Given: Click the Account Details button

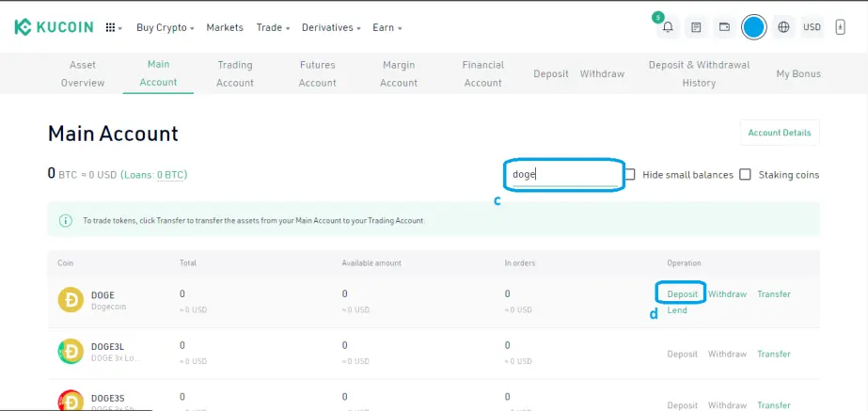Looking at the screenshot, I should (780, 133).
